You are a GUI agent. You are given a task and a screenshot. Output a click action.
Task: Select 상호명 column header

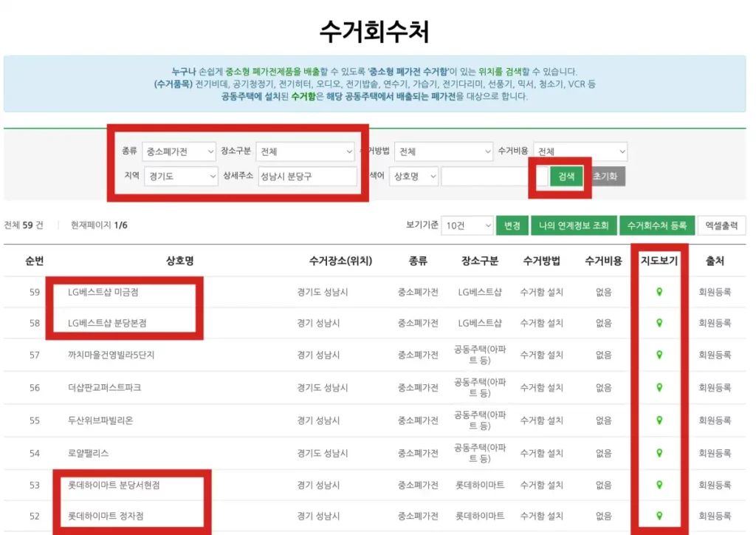click(x=180, y=261)
